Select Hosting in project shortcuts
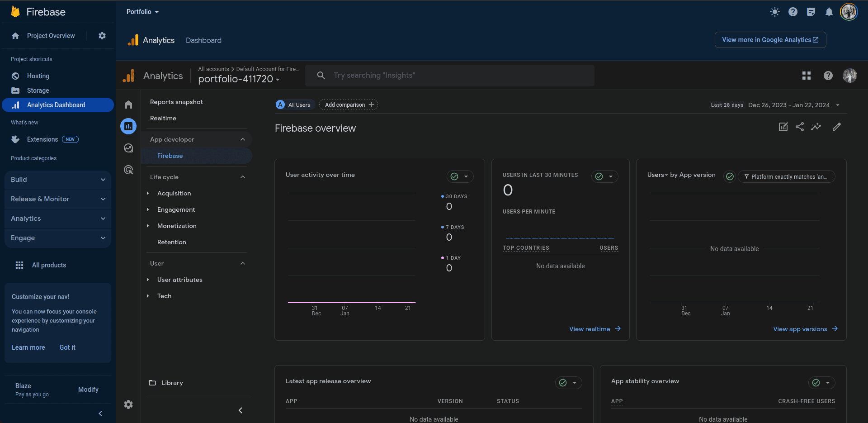868x423 pixels. 38,76
